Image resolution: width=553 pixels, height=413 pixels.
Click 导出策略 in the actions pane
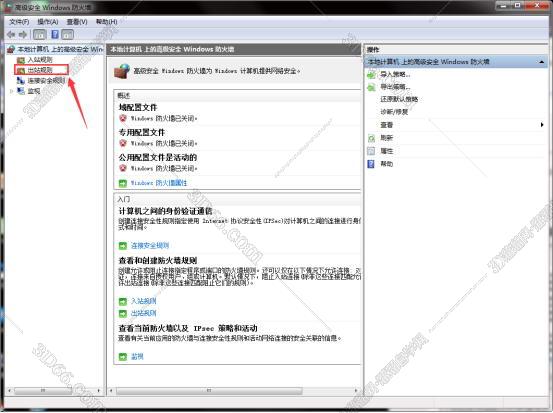[395, 87]
